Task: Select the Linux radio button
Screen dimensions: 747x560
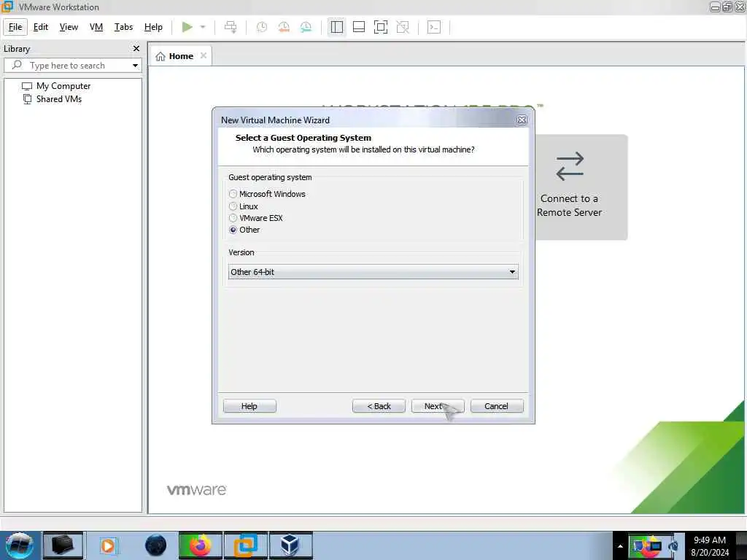Action: (233, 206)
